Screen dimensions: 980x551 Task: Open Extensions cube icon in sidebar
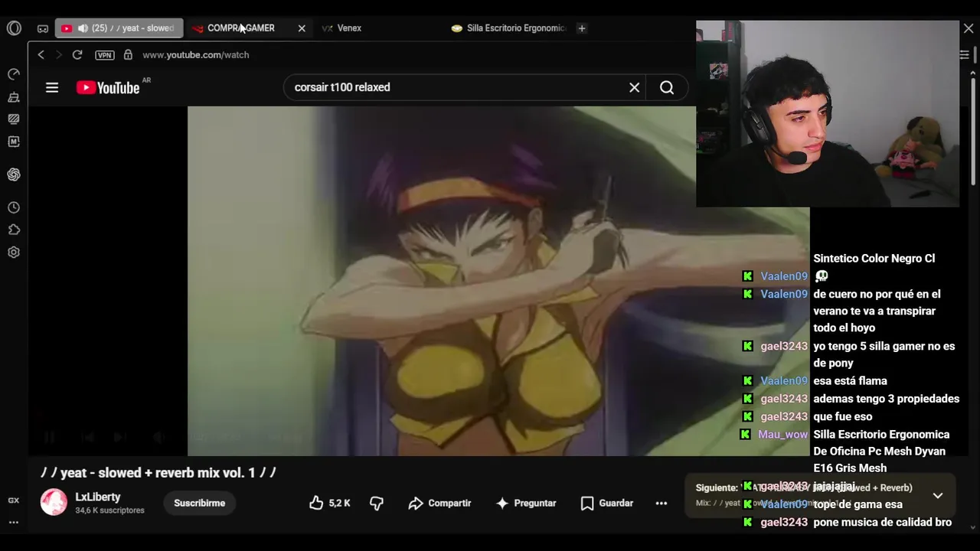click(x=14, y=230)
